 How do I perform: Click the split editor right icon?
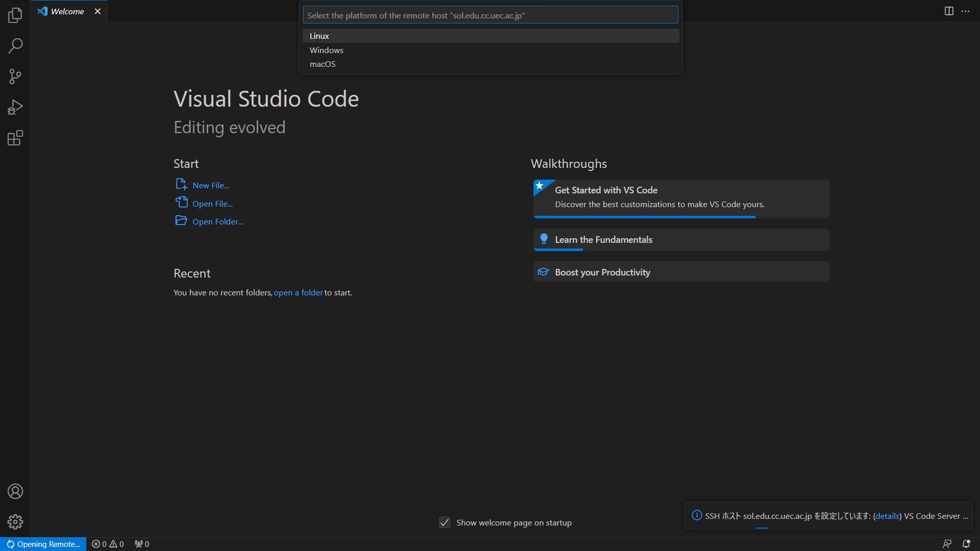[949, 11]
